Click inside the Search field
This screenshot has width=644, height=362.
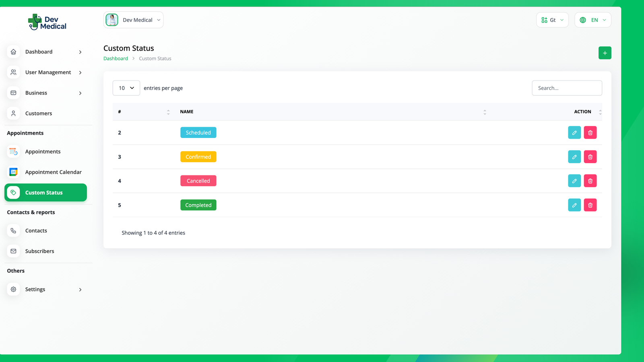click(567, 88)
